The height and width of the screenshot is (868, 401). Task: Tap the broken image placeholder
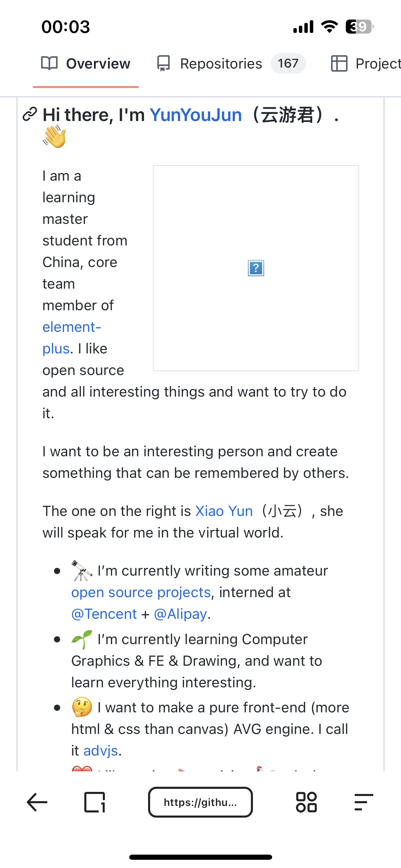tap(256, 268)
